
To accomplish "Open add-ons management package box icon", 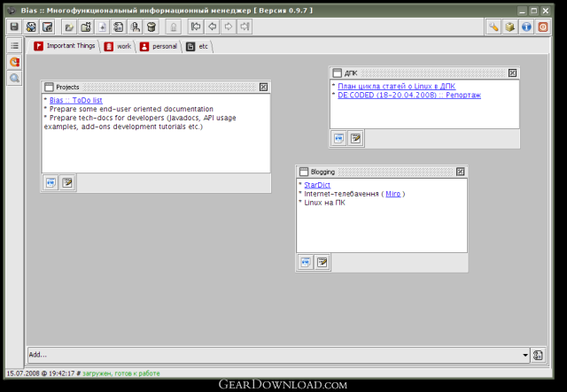I will 510,27.
